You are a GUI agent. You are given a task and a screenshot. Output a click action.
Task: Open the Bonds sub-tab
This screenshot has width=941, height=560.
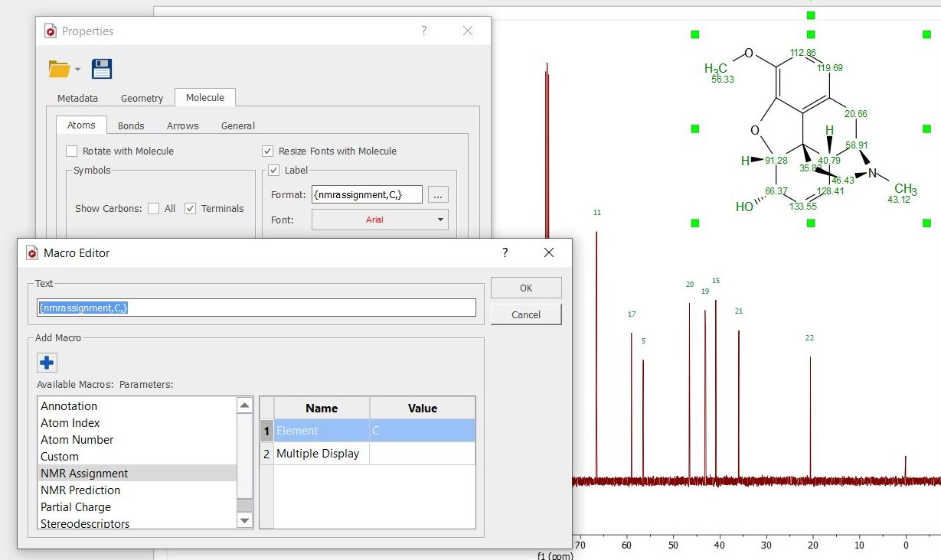pyautogui.click(x=131, y=125)
